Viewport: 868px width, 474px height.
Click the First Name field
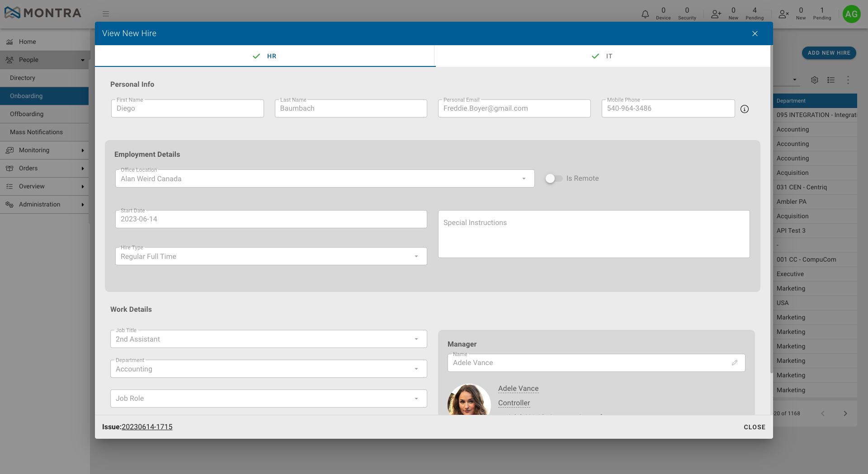click(188, 108)
